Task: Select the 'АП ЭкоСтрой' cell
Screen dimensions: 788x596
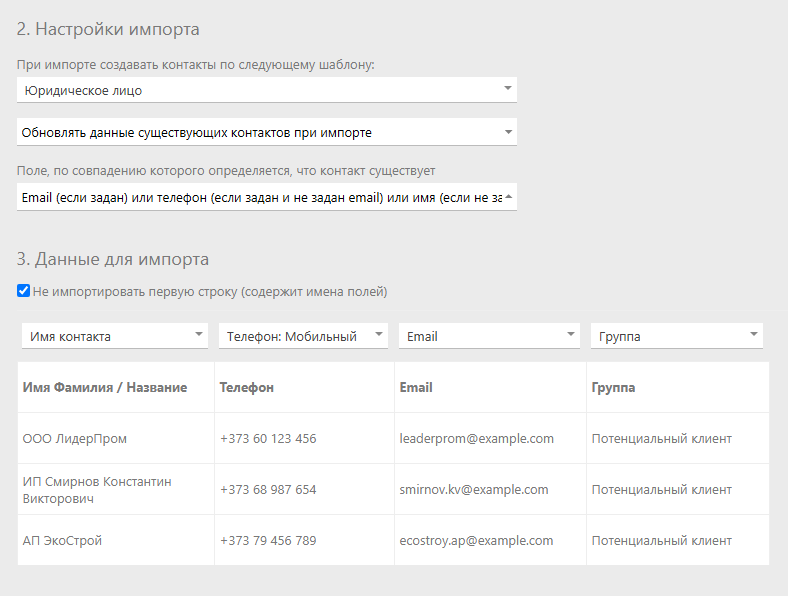Action: pos(116,540)
